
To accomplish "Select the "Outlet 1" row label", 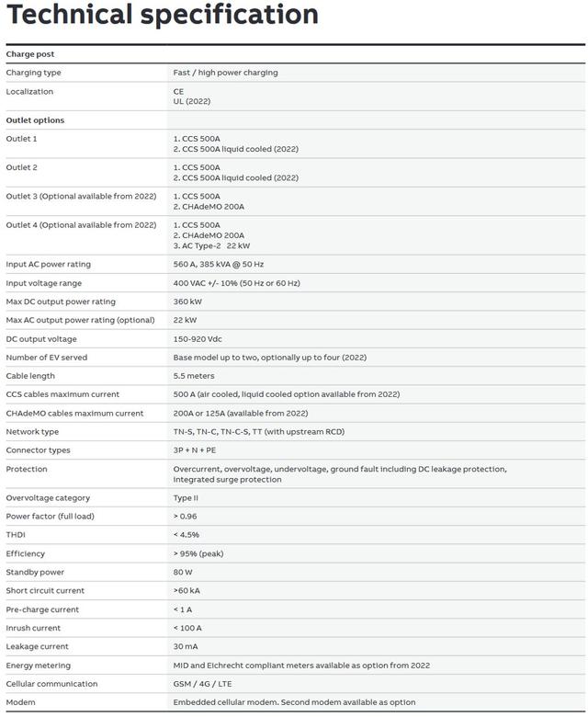I will pos(22,139).
